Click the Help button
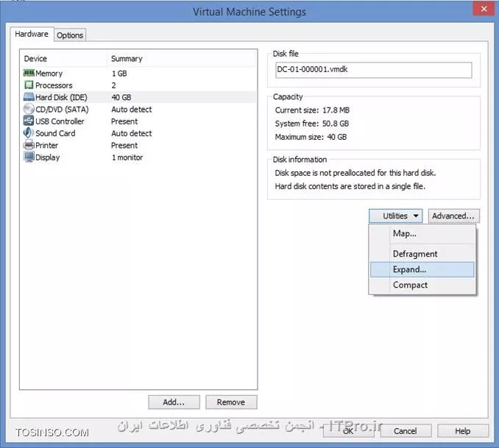The height and width of the screenshot is (448, 499). (463, 431)
